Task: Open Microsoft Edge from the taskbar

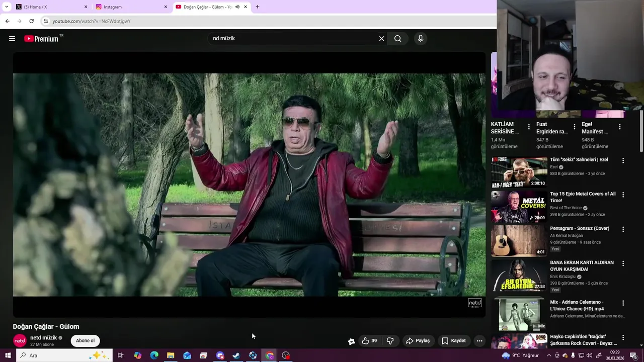Action: [x=154, y=355]
